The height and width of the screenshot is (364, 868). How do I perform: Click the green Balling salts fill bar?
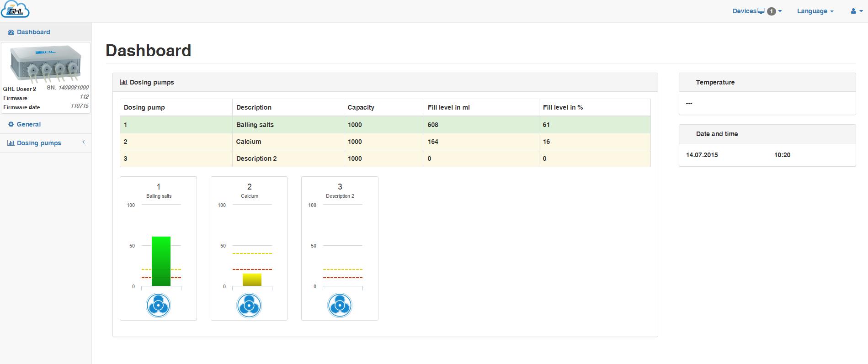pyautogui.click(x=161, y=261)
